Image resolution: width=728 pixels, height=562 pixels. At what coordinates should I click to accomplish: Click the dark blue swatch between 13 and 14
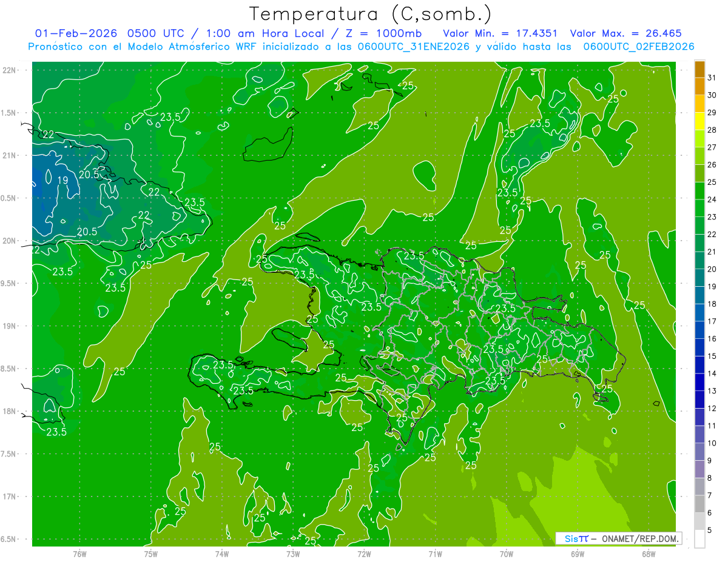pos(700,383)
